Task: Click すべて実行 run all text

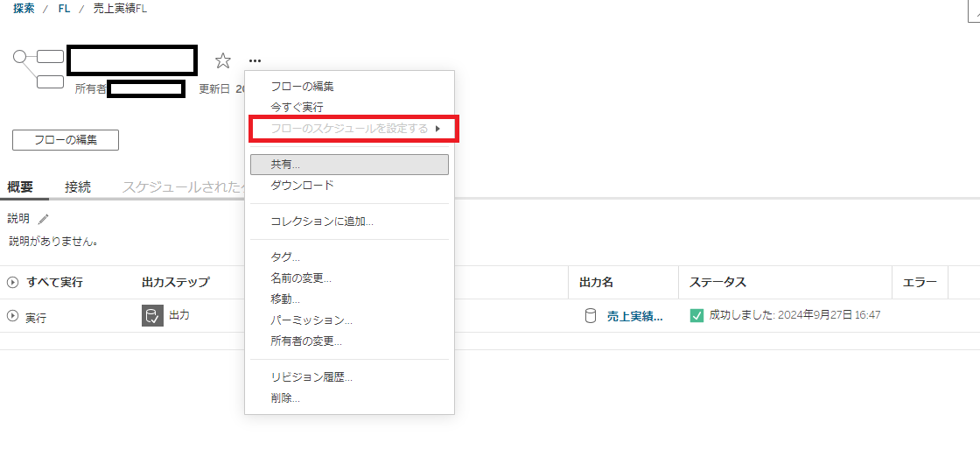Action: pos(54,283)
